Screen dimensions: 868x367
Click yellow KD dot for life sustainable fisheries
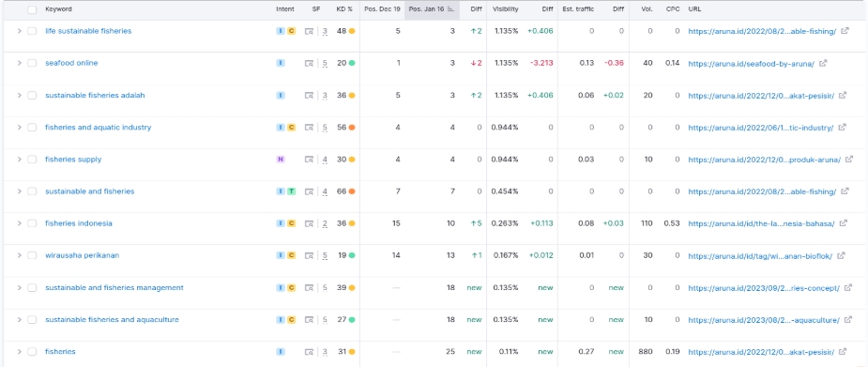[x=352, y=31]
